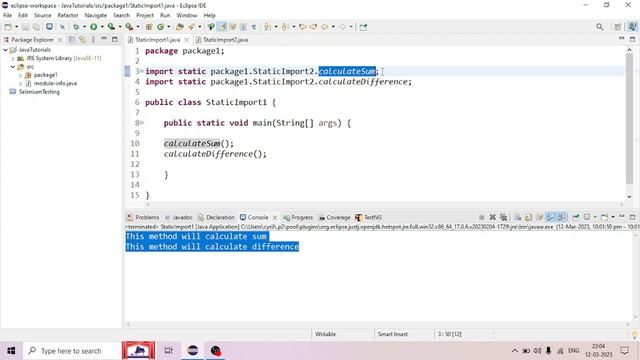Remove All Terminated Launches in Console
The height and width of the screenshot is (360, 640).
tap(503, 217)
